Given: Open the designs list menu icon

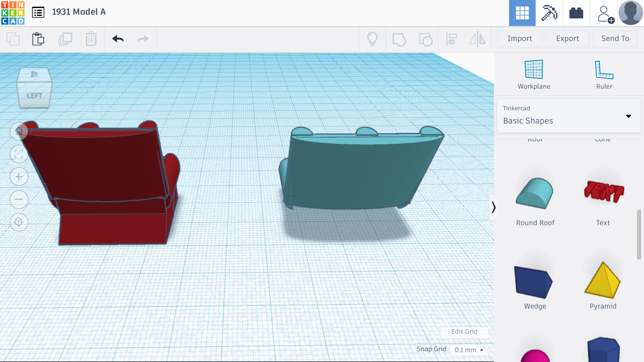Looking at the screenshot, I should point(38,12).
